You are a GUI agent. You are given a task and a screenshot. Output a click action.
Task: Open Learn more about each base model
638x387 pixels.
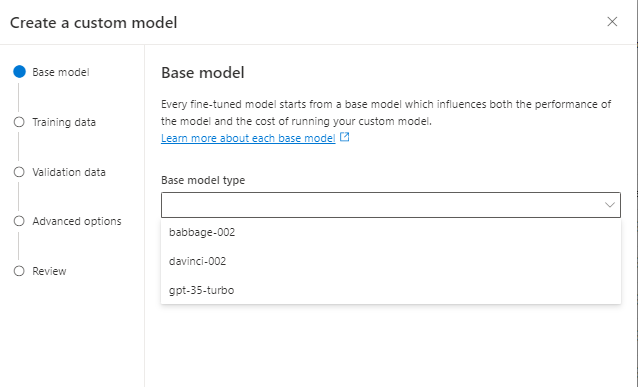[248, 138]
